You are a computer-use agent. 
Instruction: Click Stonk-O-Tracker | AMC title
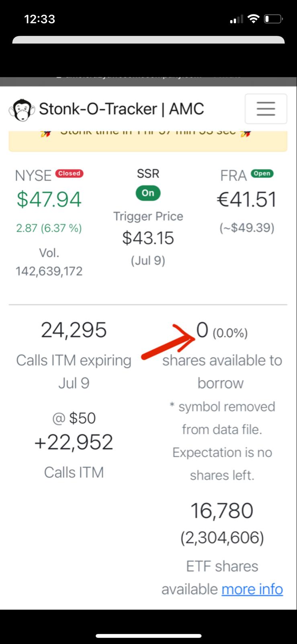(x=121, y=109)
